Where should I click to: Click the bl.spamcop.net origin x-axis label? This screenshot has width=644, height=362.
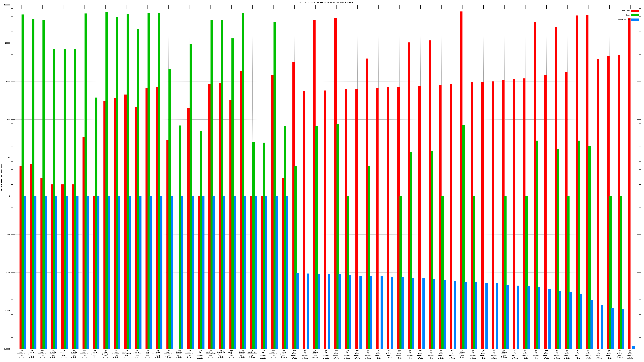(x=105, y=354)
